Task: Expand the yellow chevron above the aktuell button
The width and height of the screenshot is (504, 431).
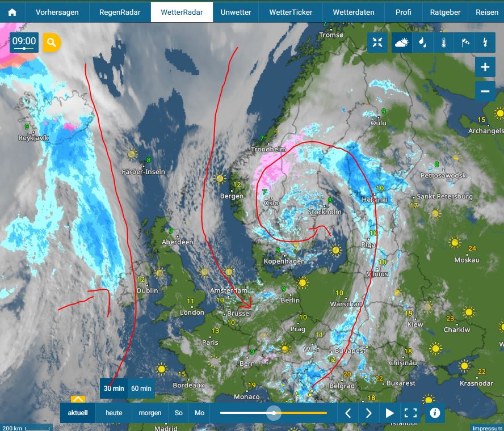Action: click(78, 399)
